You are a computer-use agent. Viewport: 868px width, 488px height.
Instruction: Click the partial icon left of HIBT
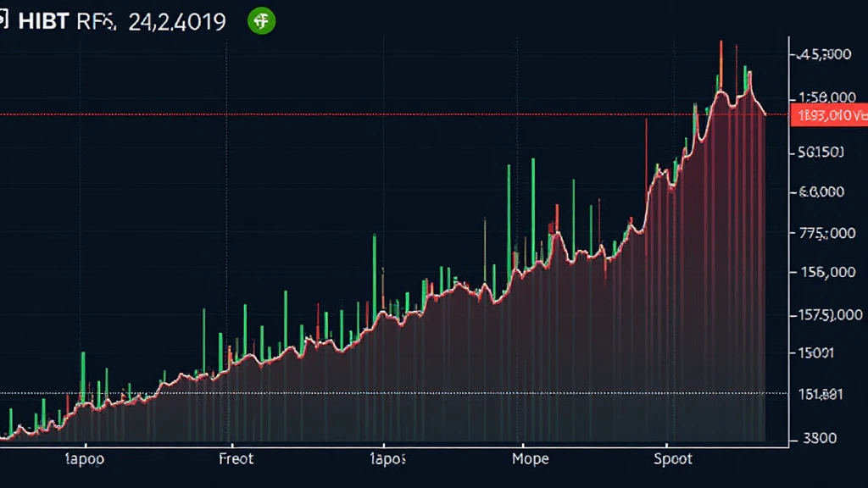click(4, 21)
